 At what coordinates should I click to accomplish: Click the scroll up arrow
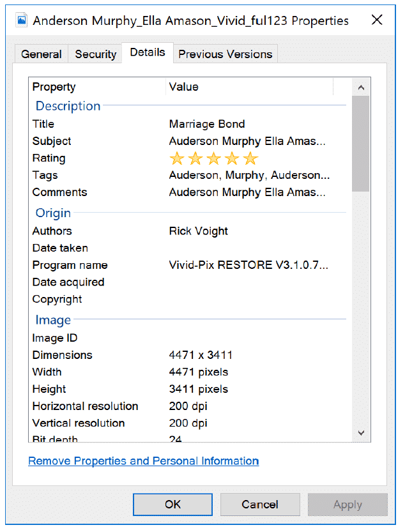point(361,87)
